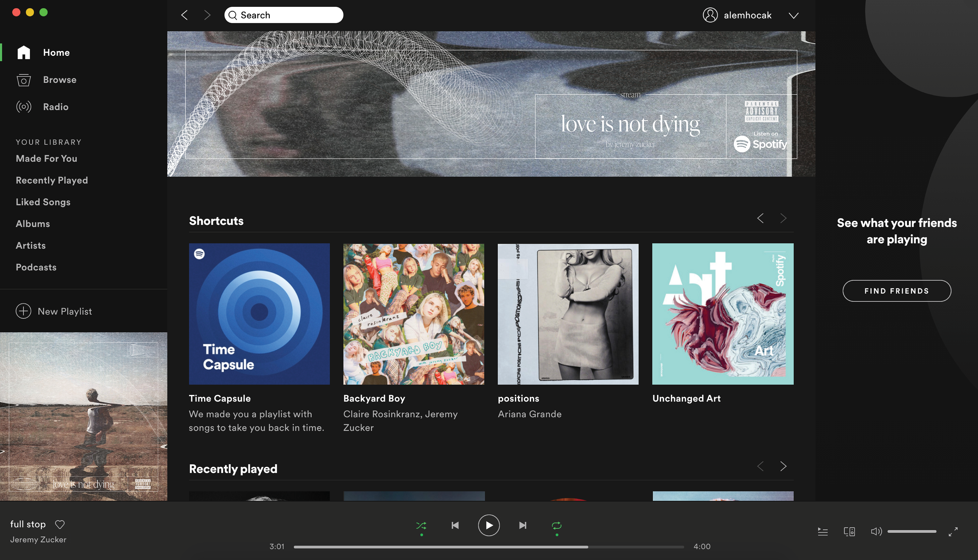Open the account dropdown arrow
This screenshot has height=560, width=978.
[793, 15]
